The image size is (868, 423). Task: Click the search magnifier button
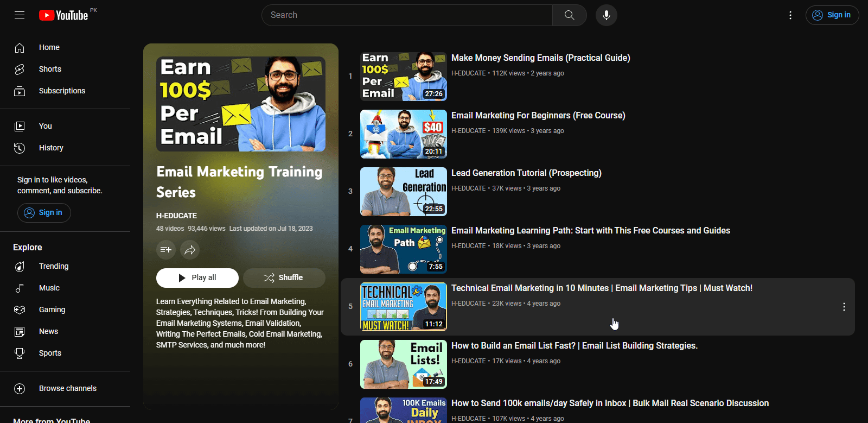pyautogui.click(x=569, y=15)
